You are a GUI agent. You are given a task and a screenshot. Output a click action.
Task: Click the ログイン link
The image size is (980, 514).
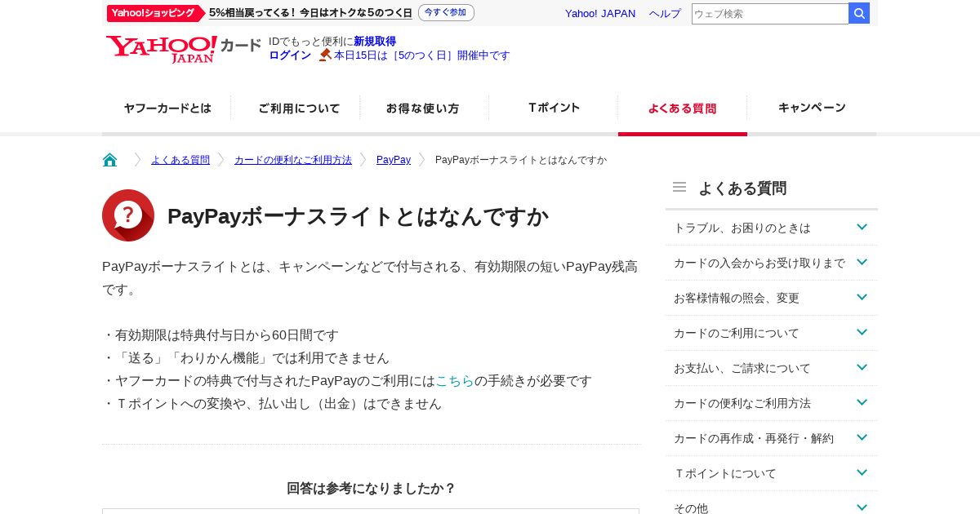click(290, 55)
